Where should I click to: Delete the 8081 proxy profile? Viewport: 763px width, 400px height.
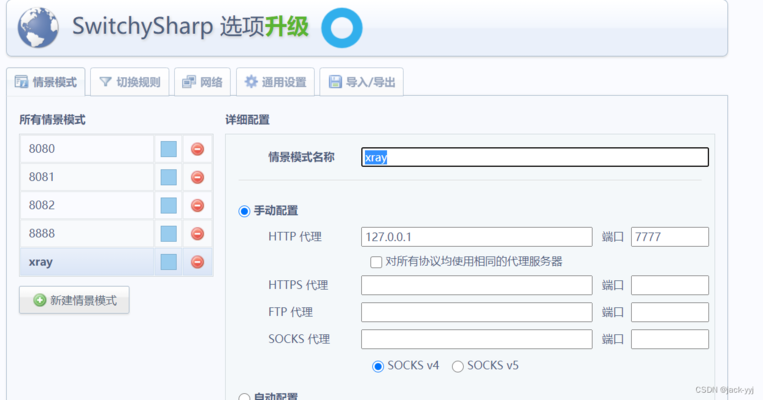[197, 177]
